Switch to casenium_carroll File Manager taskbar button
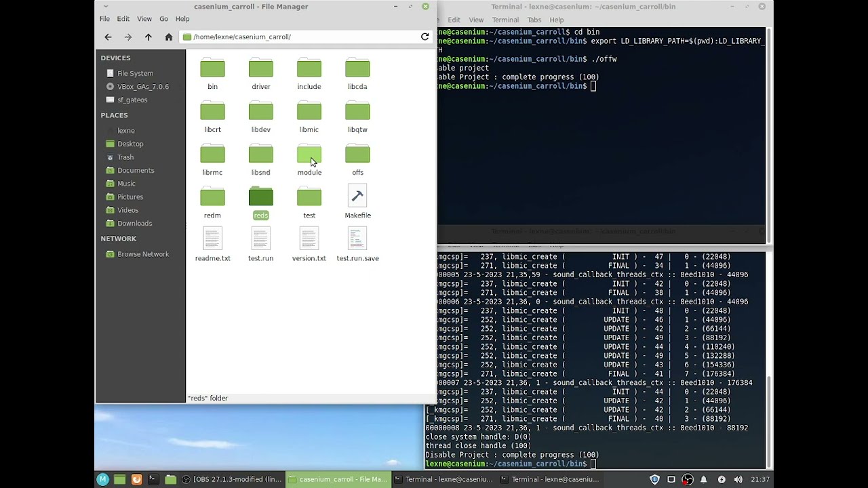Image resolution: width=868 pixels, height=488 pixels. (x=338, y=479)
